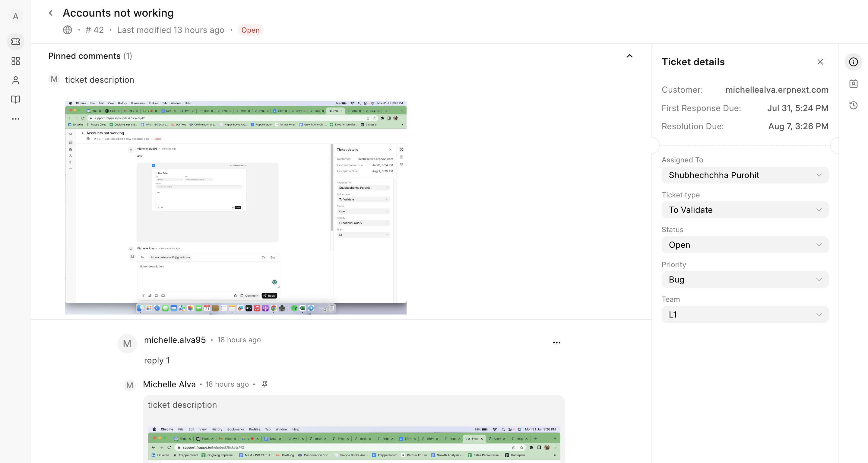This screenshot has width=868, height=463.
Task: Open the dashboard grid icon in the sidebar
Action: pyautogui.click(x=16, y=61)
